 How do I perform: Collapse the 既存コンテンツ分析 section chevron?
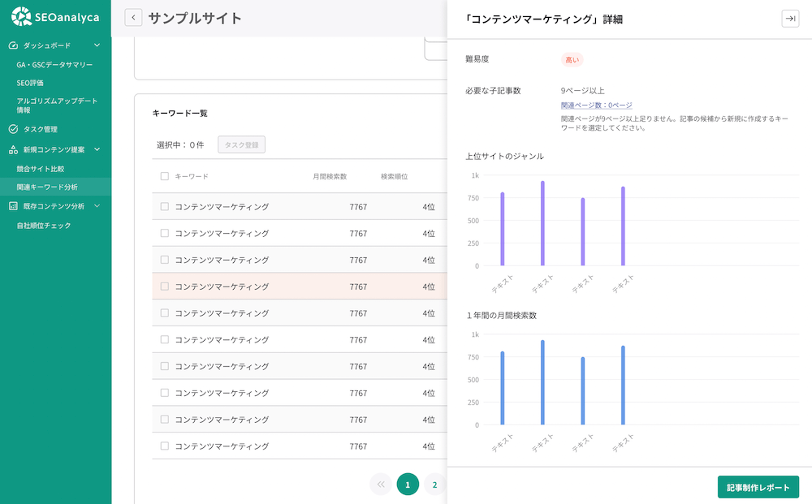[97, 206]
